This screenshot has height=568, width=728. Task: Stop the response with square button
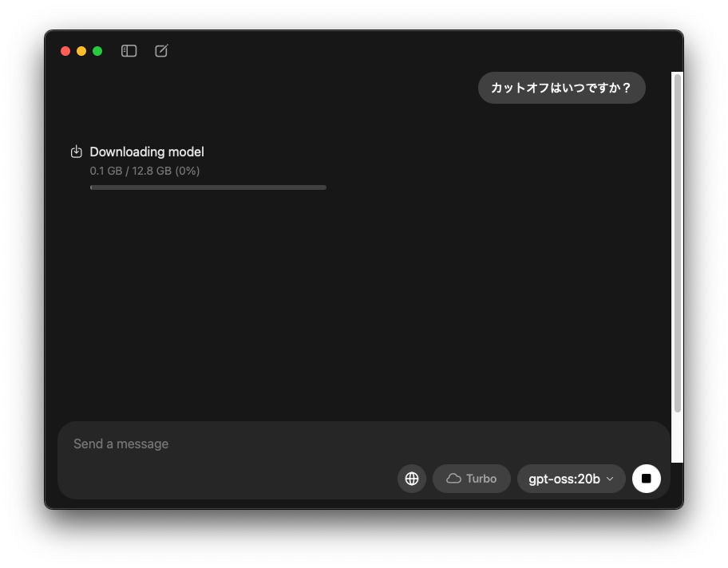646,479
